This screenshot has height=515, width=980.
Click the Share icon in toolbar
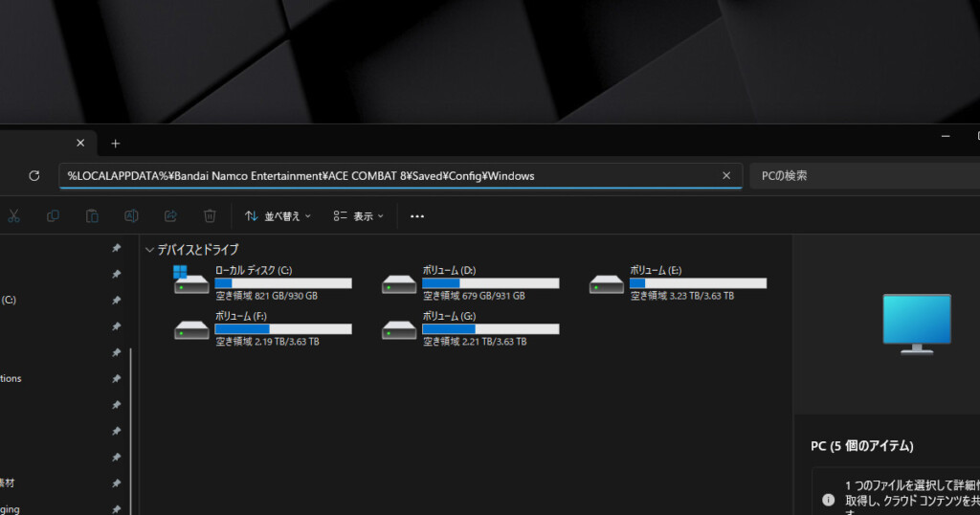170,215
